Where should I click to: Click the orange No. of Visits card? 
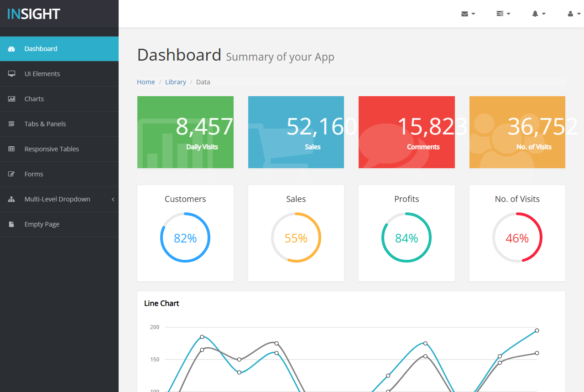tap(517, 132)
